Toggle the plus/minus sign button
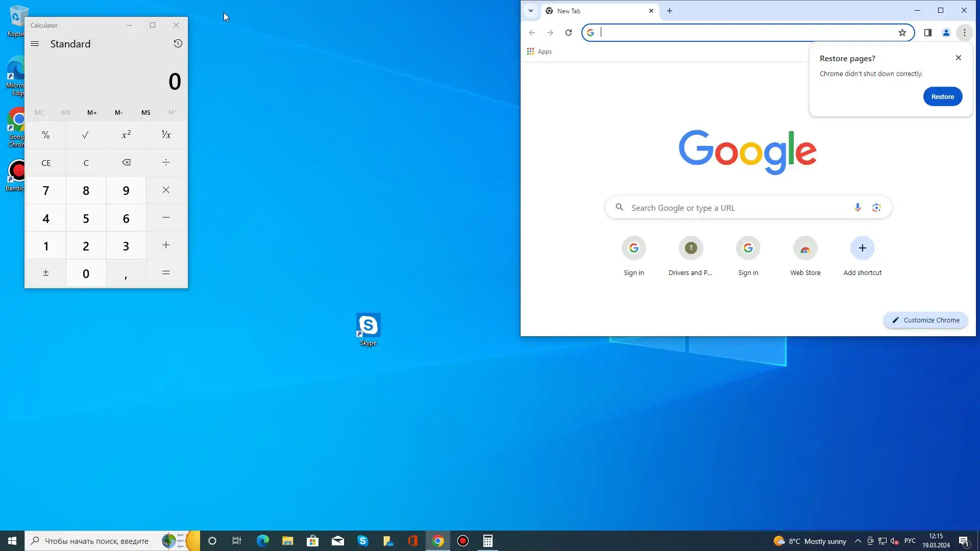Image resolution: width=980 pixels, height=551 pixels. [x=46, y=273]
